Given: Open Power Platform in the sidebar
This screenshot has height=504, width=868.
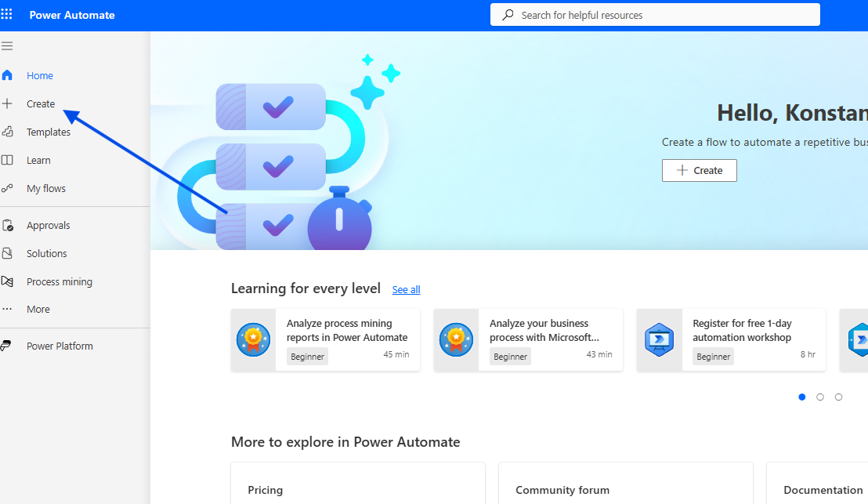Looking at the screenshot, I should point(60,346).
